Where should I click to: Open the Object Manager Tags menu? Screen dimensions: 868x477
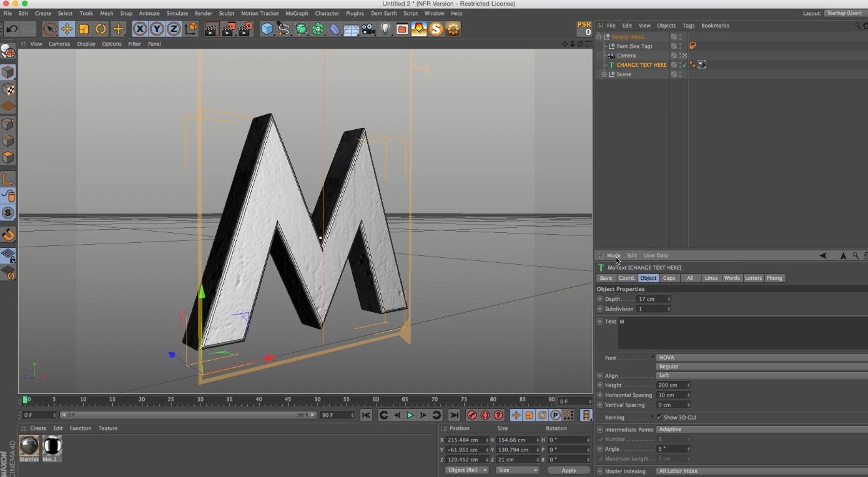point(689,26)
